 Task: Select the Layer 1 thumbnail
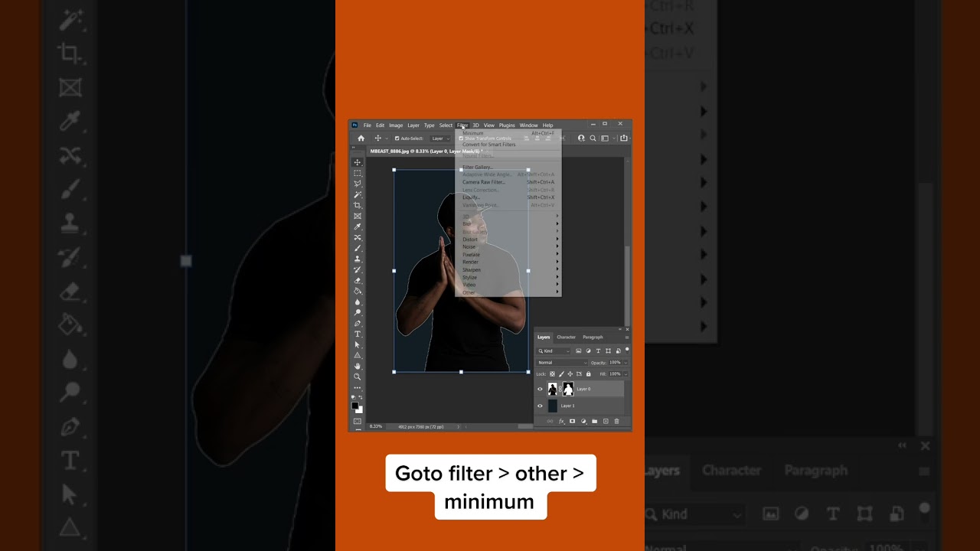(x=553, y=406)
